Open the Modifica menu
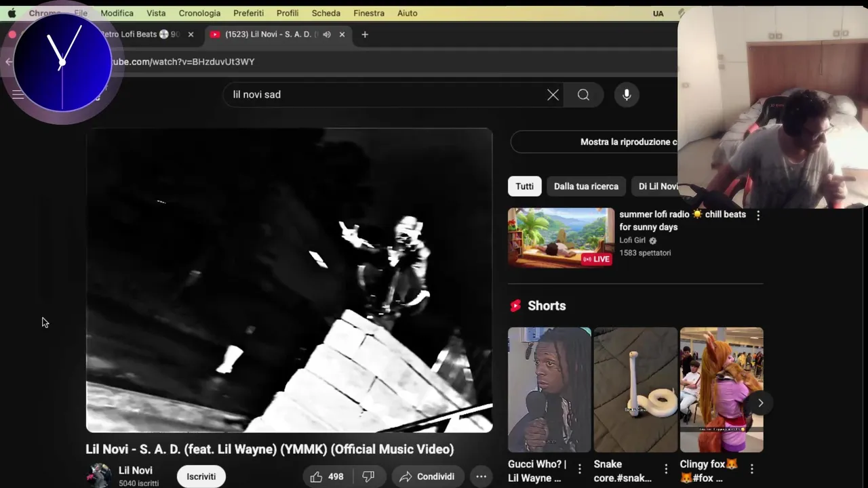The height and width of the screenshot is (488, 868). tap(117, 13)
